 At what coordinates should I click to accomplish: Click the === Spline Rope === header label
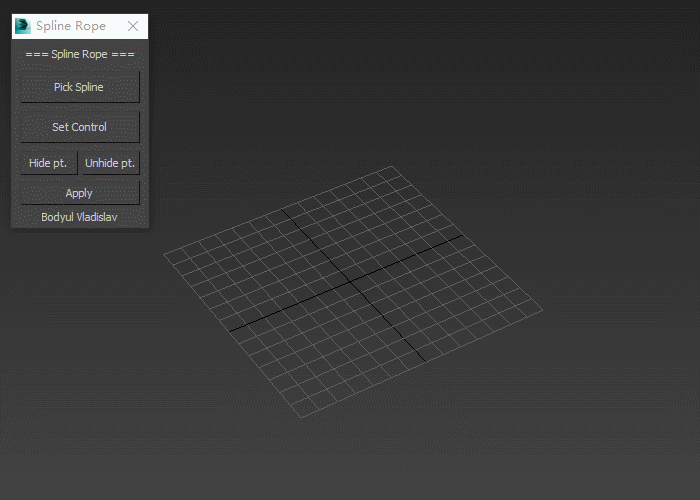80,54
